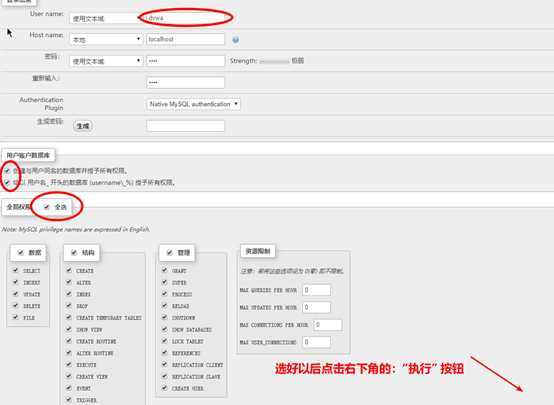The height and width of the screenshot is (405, 554).
Task: Uncheck the UPDATE privilege
Action: click(16, 294)
